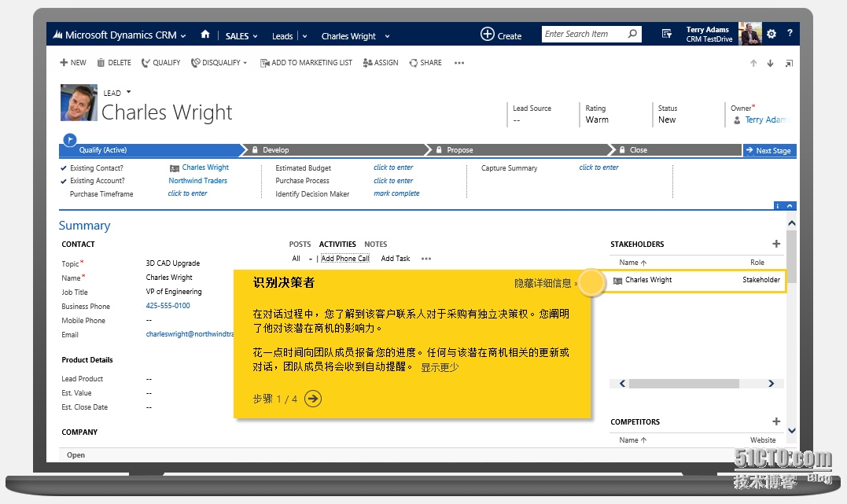Open more commands ellipsis in command bar

click(x=459, y=63)
